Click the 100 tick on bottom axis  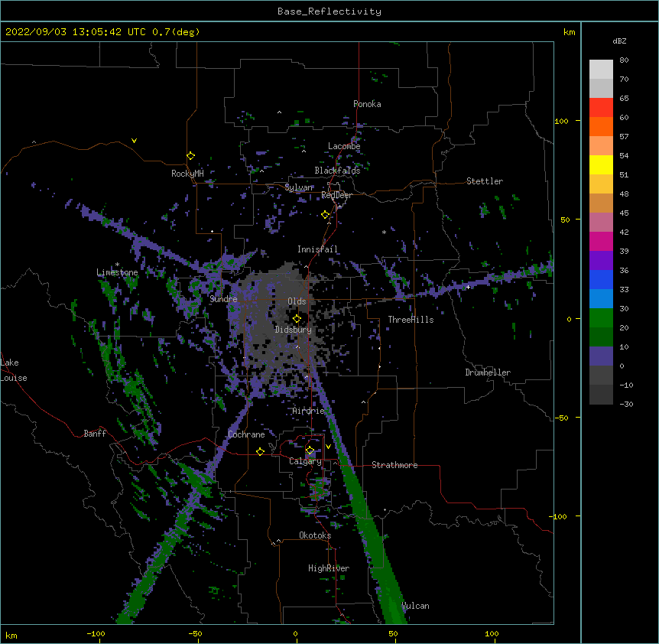coord(492,633)
